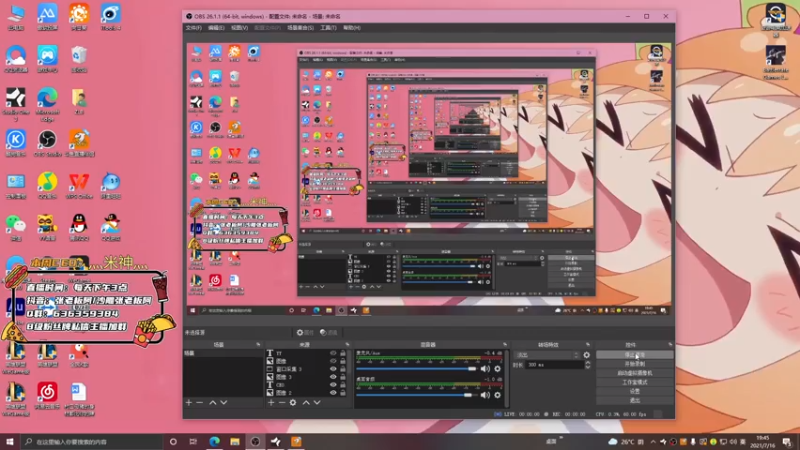Toggle visibility of the image 2 source

[x=333, y=392]
